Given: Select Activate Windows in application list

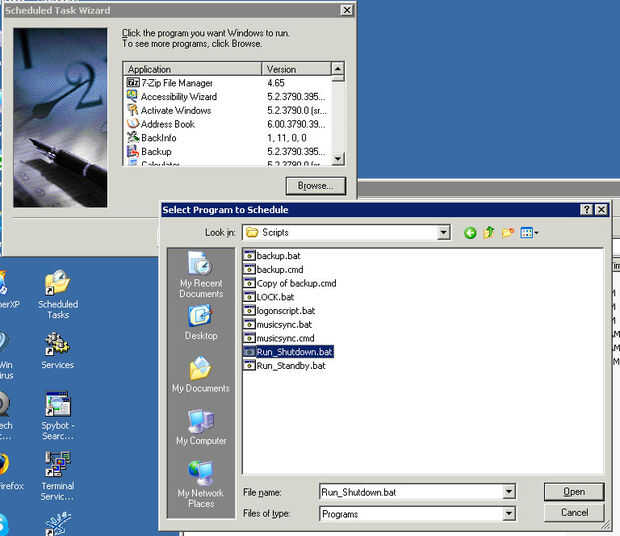Looking at the screenshot, I should [169, 110].
